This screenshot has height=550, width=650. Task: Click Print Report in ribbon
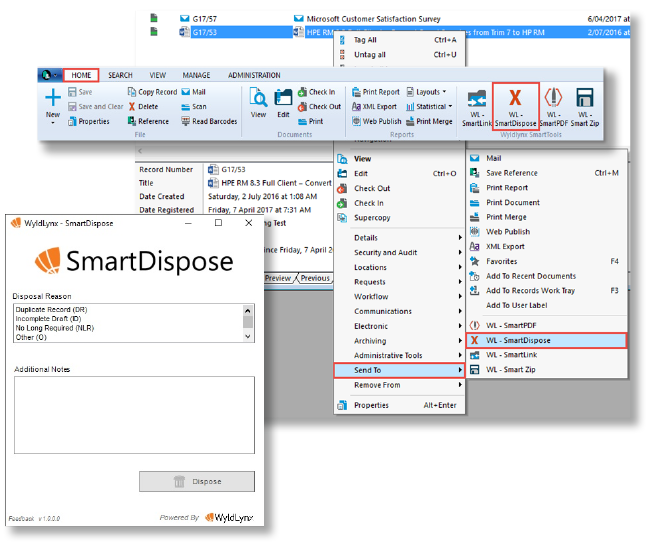click(x=376, y=92)
